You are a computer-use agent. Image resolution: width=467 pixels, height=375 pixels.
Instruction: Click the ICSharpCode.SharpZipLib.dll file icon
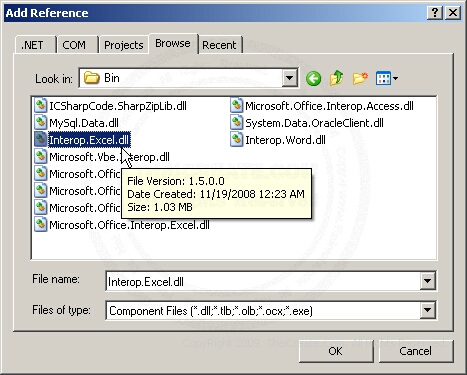[40, 105]
